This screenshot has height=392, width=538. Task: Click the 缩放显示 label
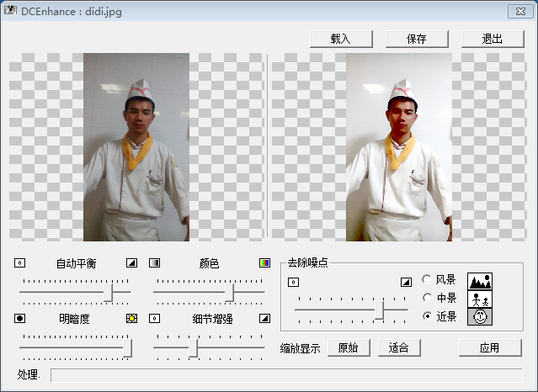tap(301, 348)
